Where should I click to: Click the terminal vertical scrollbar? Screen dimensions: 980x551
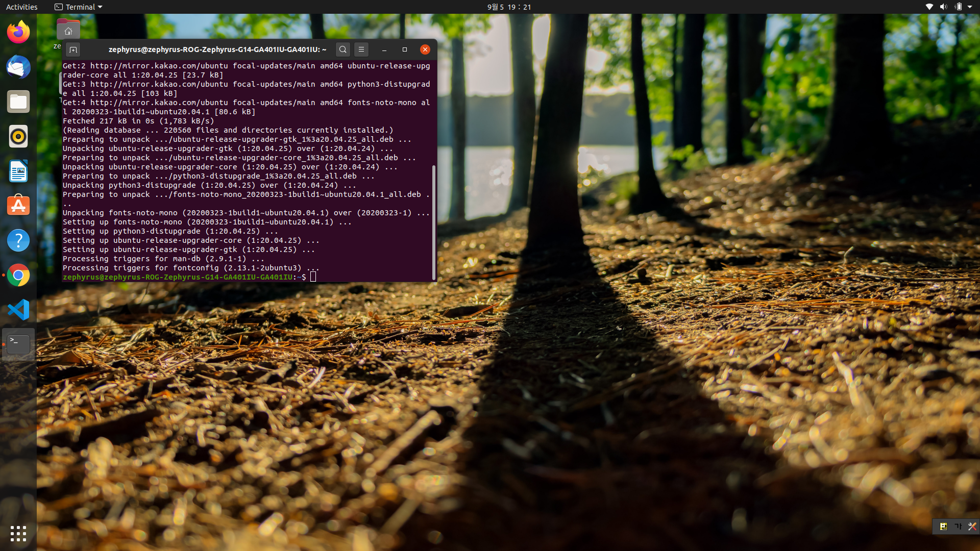[x=434, y=222]
